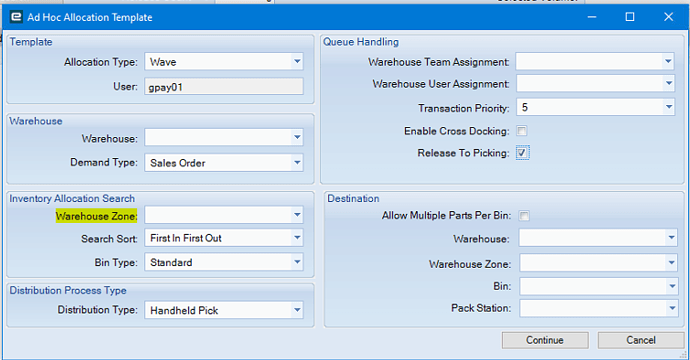
Task: Click the Transaction Priority value 5
Action: point(525,107)
